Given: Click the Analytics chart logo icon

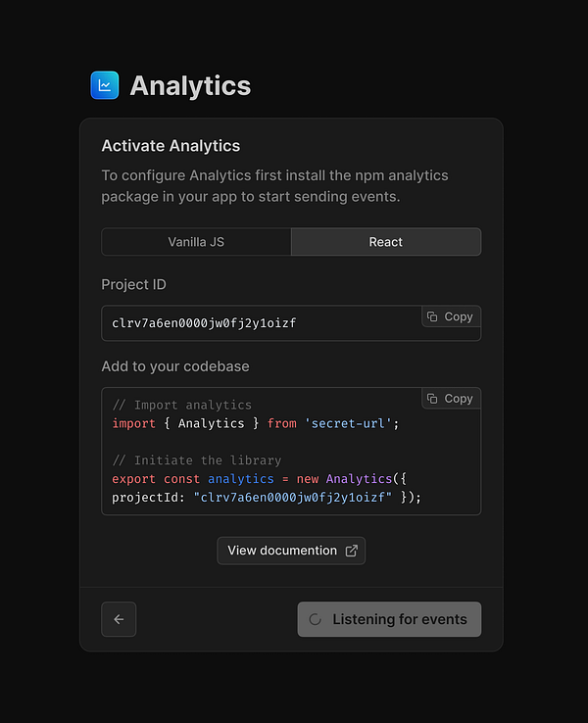Looking at the screenshot, I should (x=105, y=85).
